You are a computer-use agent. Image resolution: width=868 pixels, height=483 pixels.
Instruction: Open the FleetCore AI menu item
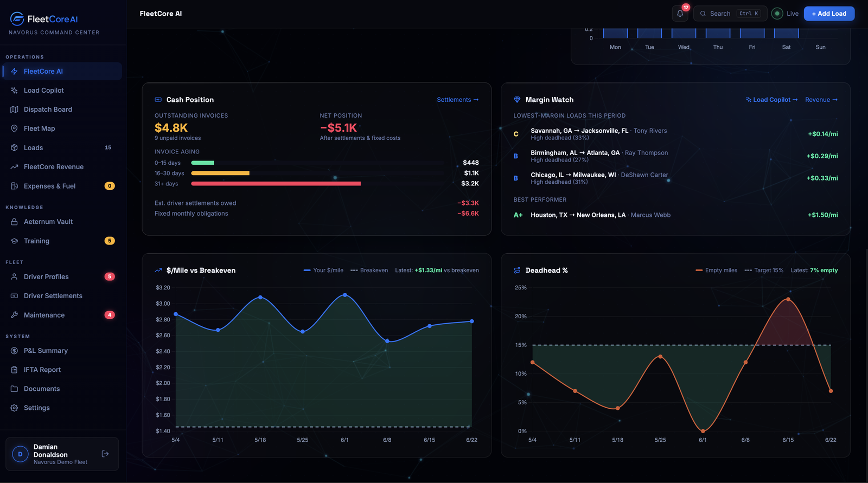[x=62, y=71]
